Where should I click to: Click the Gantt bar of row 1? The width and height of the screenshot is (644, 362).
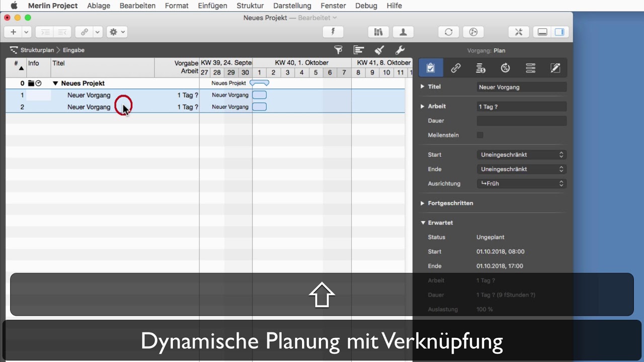(x=260, y=95)
